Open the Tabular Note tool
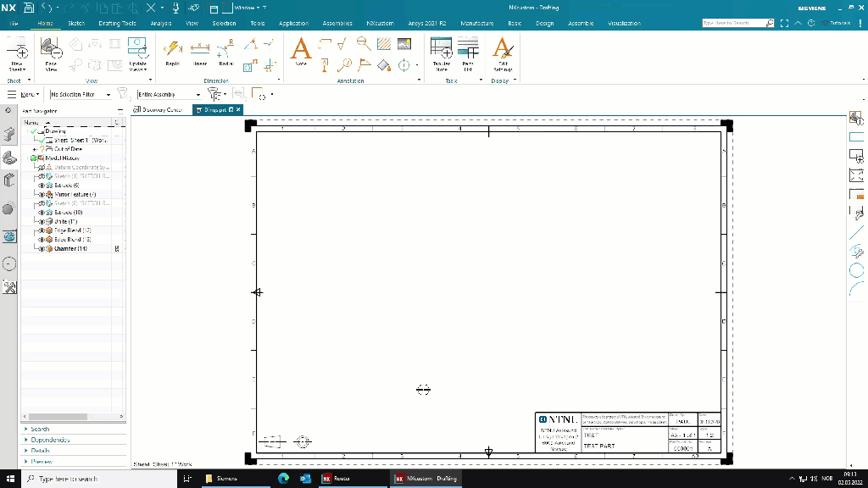The height and width of the screenshot is (488, 868). tap(442, 53)
